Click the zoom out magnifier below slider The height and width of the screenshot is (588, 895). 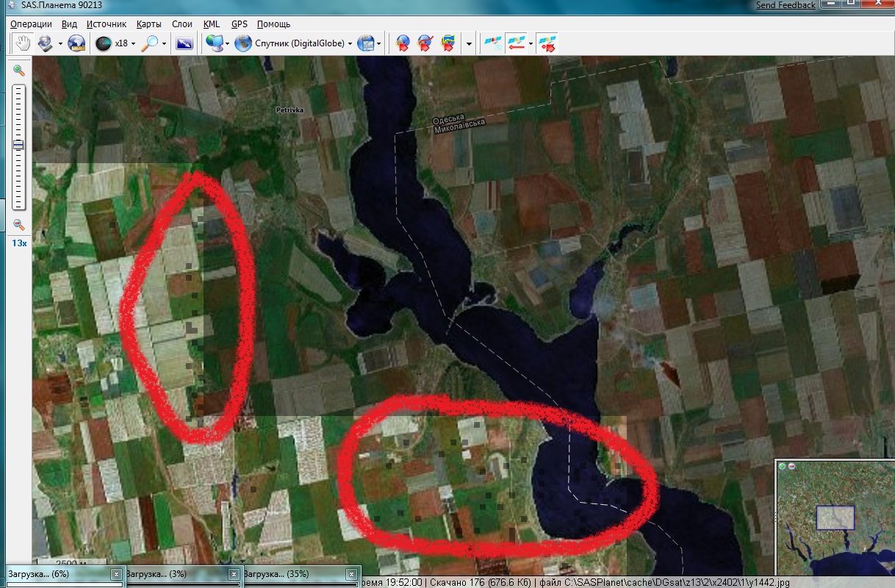(x=19, y=225)
